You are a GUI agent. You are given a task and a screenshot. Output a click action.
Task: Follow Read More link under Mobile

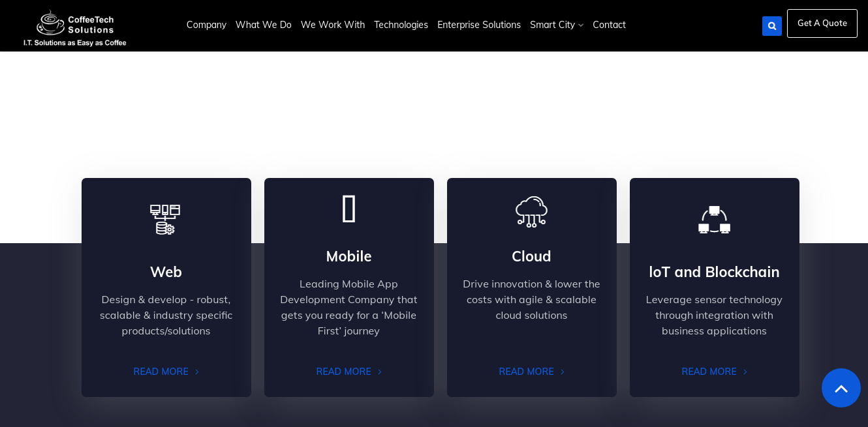pyautogui.click(x=344, y=372)
